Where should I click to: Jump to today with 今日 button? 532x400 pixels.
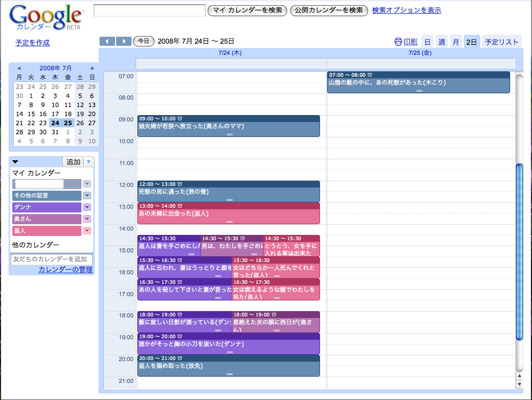click(144, 41)
